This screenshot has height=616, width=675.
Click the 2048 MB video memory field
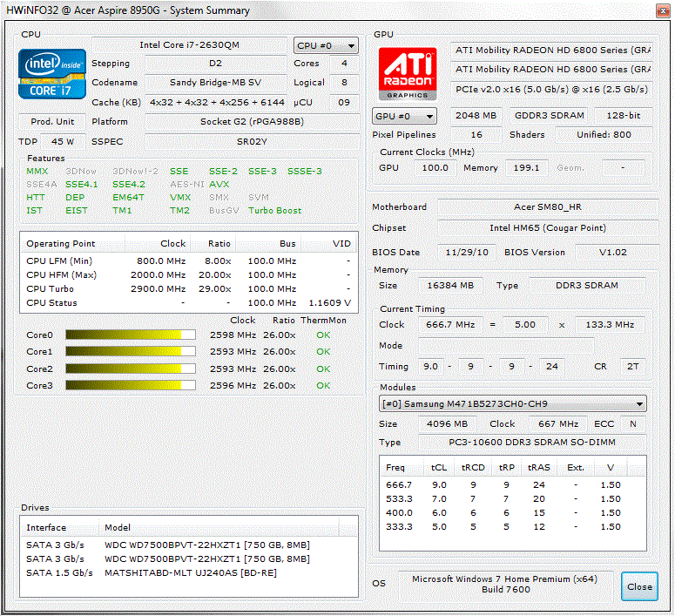coord(476,116)
